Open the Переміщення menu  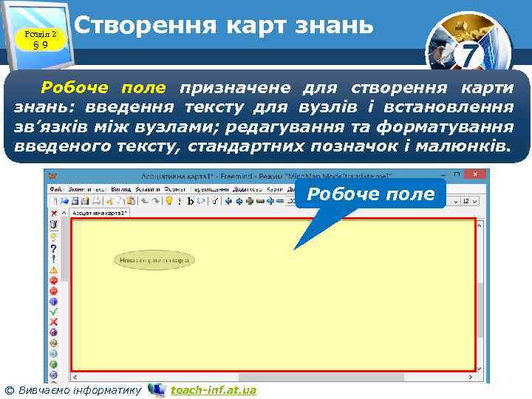[x=210, y=189]
